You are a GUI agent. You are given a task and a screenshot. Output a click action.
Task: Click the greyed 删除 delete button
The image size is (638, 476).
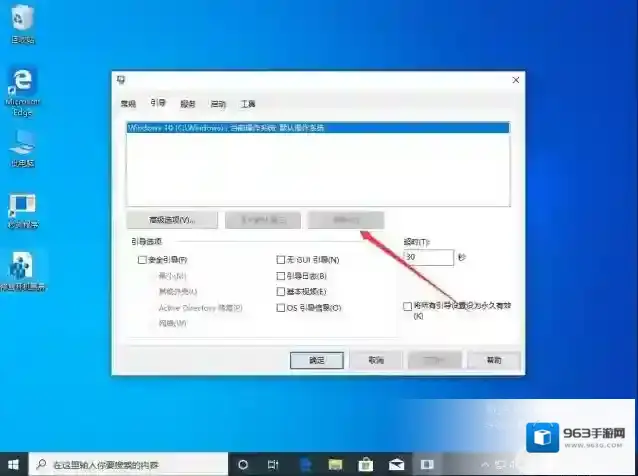tap(346, 220)
